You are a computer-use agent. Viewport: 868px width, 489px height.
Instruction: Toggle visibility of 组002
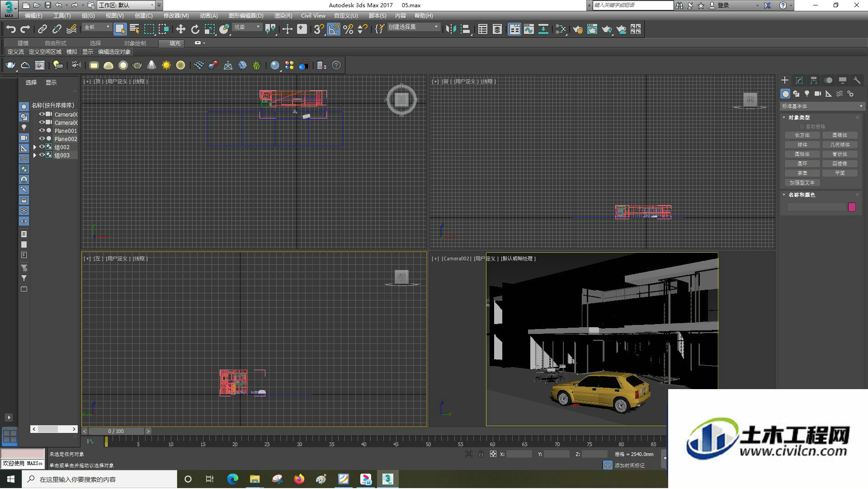(42, 147)
